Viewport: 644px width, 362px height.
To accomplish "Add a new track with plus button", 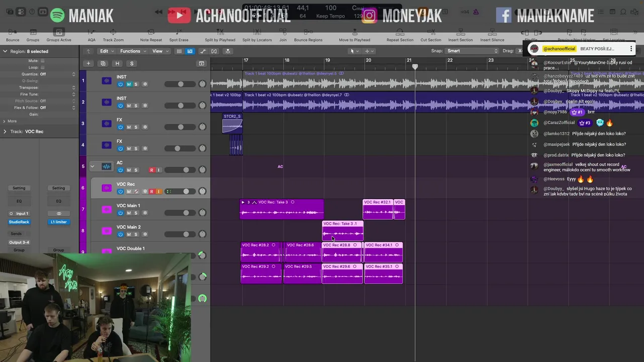I will (x=88, y=63).
